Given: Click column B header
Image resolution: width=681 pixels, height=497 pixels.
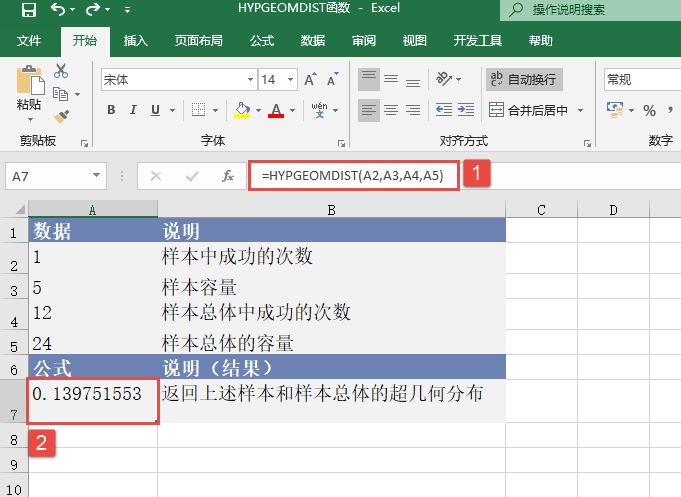Looking at the screenshot, I should [x=331, y=210].
